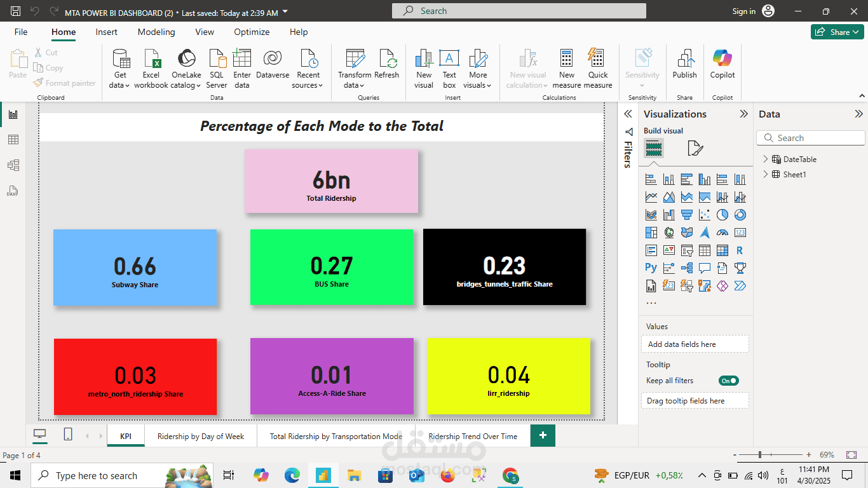Go to Ridership Trend Over Time page
868x488 pixels.
(x=473, y=436)
